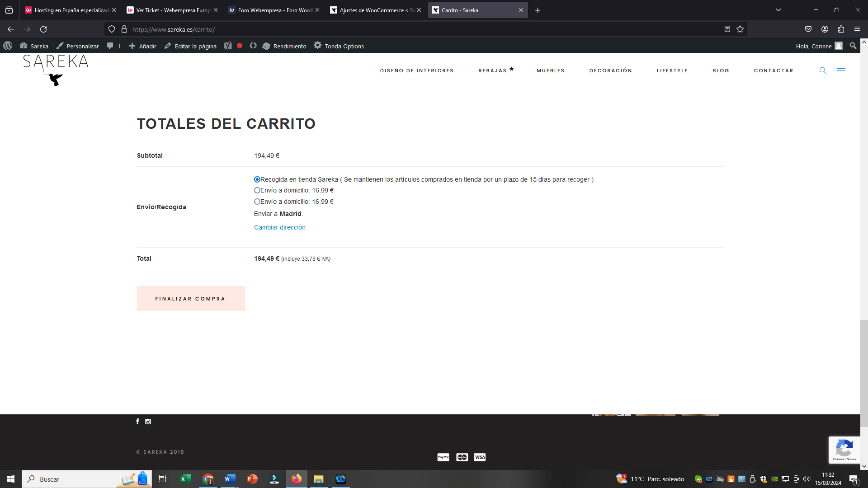Image resolution: width=868 pixels, height=488 pixels.
Task: Open the Lifestyle menu item
Action: 672,70
